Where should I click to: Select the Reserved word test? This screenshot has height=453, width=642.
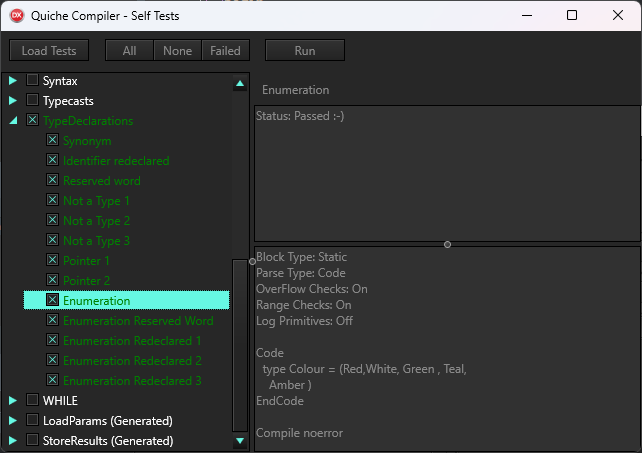[x=102, y=181]
